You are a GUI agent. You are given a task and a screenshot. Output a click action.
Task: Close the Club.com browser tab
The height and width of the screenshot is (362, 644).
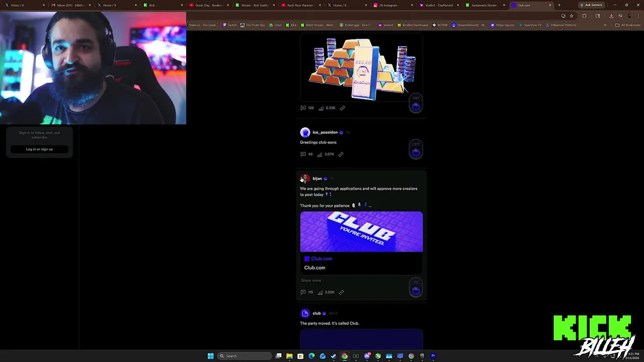pos(550,5)
